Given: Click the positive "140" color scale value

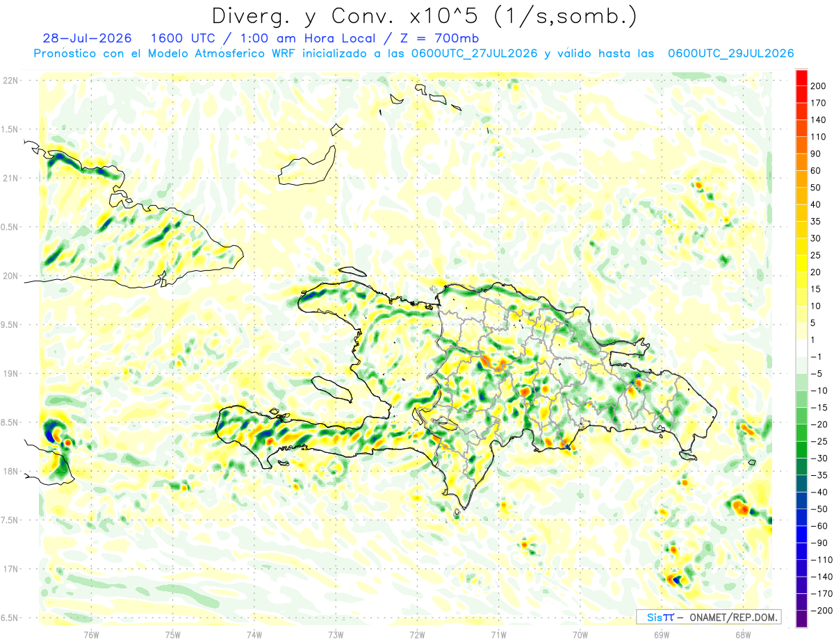Looking at the screenshot, I should pyautogui.click(x=818, y=120).
